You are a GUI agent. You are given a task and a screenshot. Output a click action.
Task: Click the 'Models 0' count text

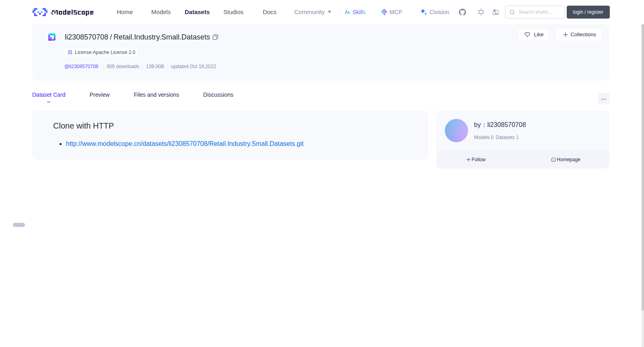point(484,137)
